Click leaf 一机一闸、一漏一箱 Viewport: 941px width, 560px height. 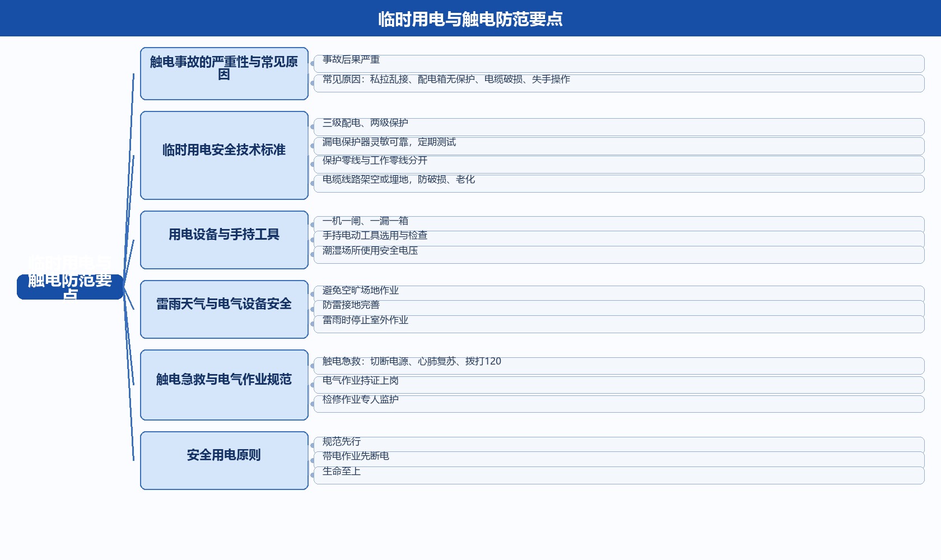tap(619, 224)
